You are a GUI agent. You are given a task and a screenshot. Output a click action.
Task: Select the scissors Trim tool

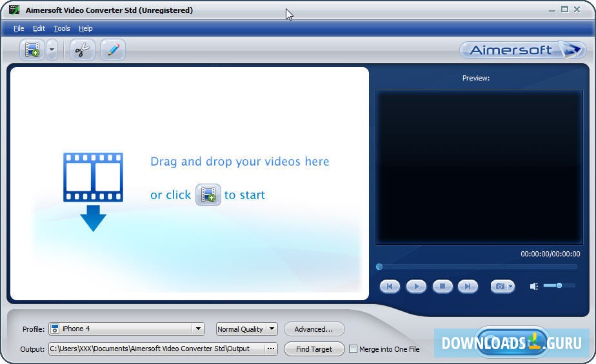[x=83, y=50]
